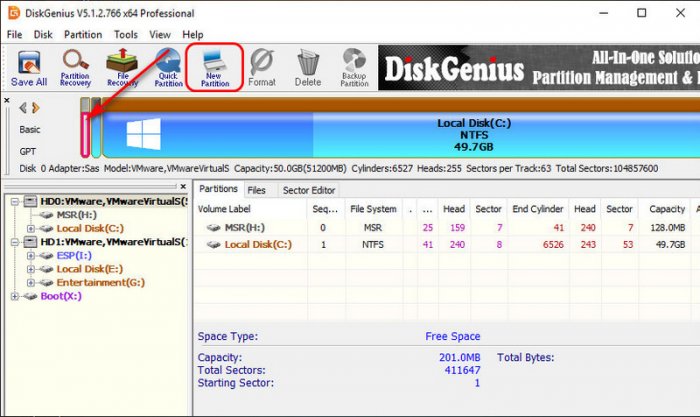
Task: Click the DiskGenius app icon in title bar
Action: coord(14,13)
